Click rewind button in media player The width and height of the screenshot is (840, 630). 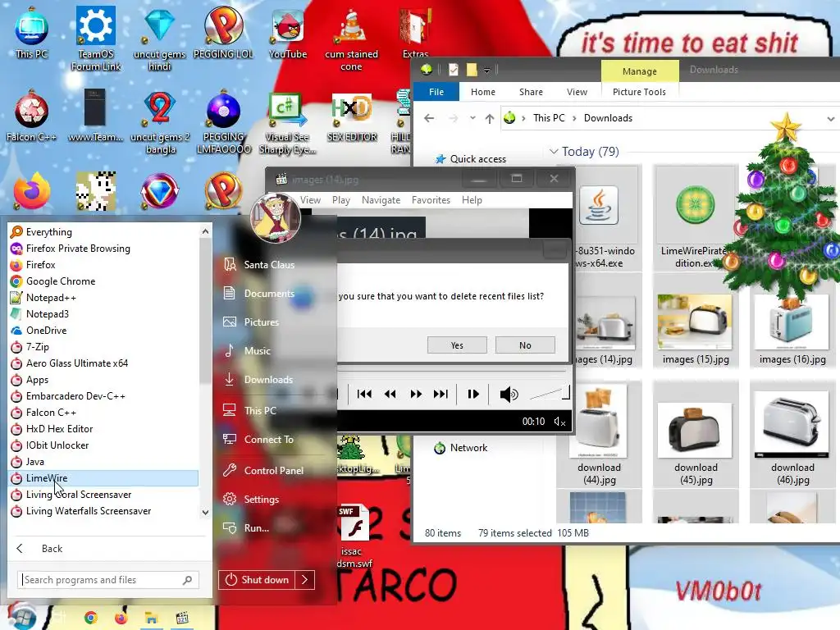point(390,395)
